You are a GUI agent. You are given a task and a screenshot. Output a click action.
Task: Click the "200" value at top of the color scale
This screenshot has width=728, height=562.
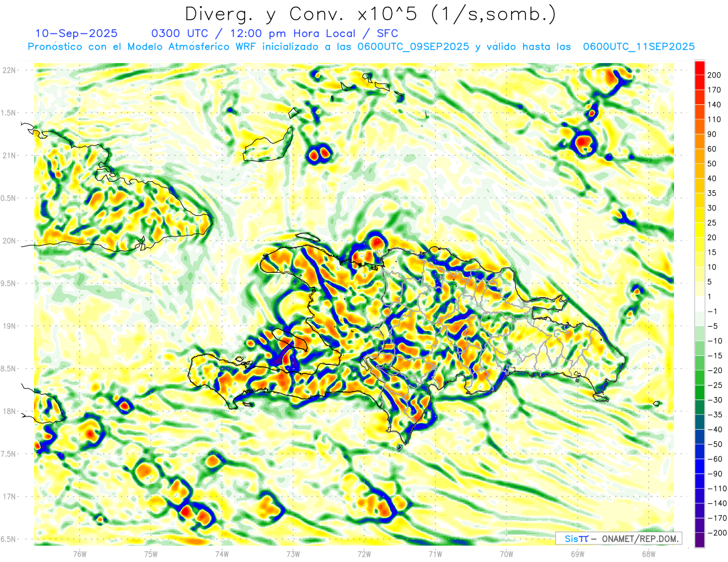pos(714,75)
